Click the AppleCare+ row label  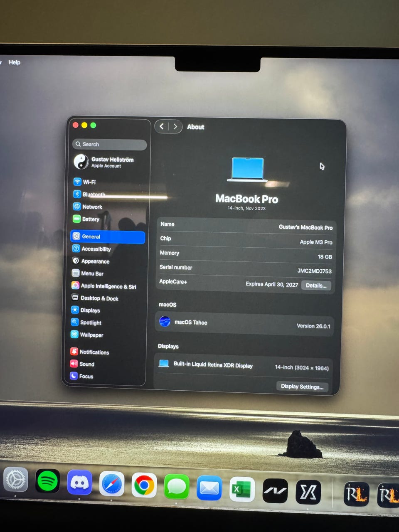tap(173, 281)
